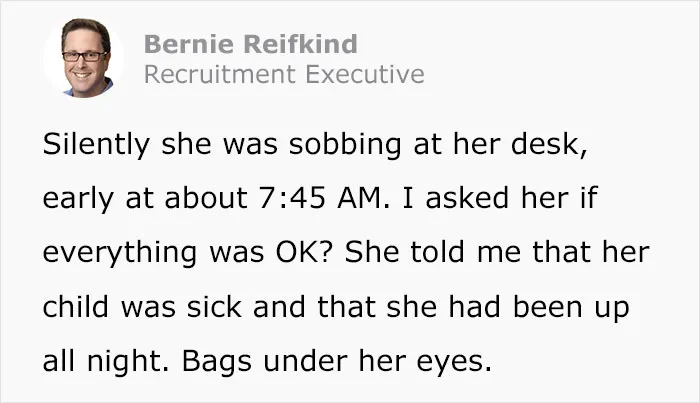Image resolution: width=700 pixels, height=403 pixels.
Task: Click the word Executive in the subtitle
Action: 365,74
